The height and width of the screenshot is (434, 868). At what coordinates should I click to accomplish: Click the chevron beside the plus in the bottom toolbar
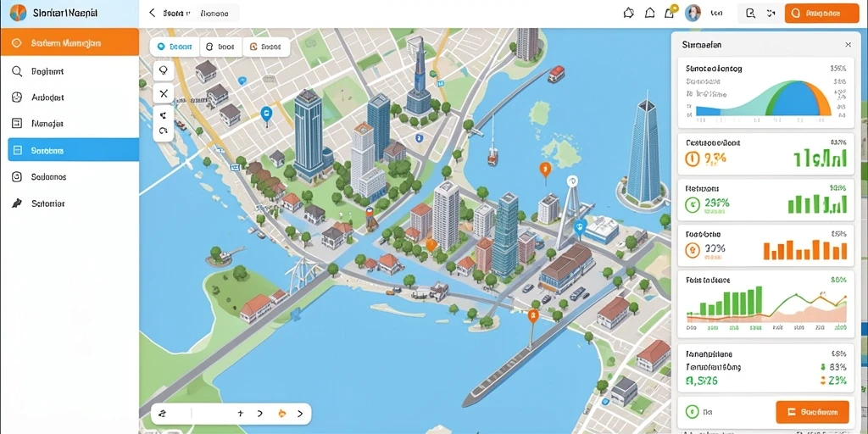point(260,414)
